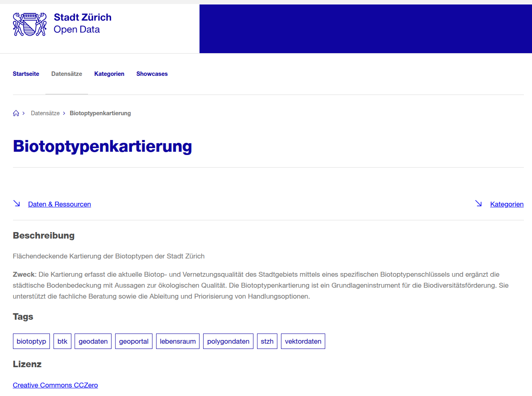This screenshot has height=396, width=532.
Task: Click the Stadt Zürich coat of arms logo
Action: (x=30, y=24)
